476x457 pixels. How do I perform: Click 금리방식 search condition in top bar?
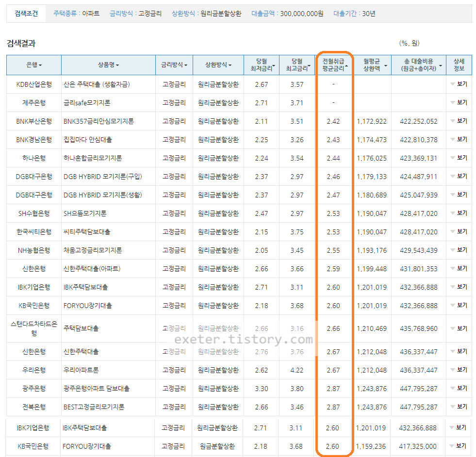[136, 14]
